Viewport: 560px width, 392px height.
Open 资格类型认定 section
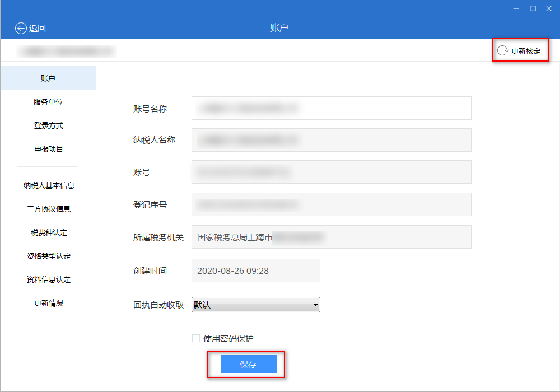tap(48, 256)
